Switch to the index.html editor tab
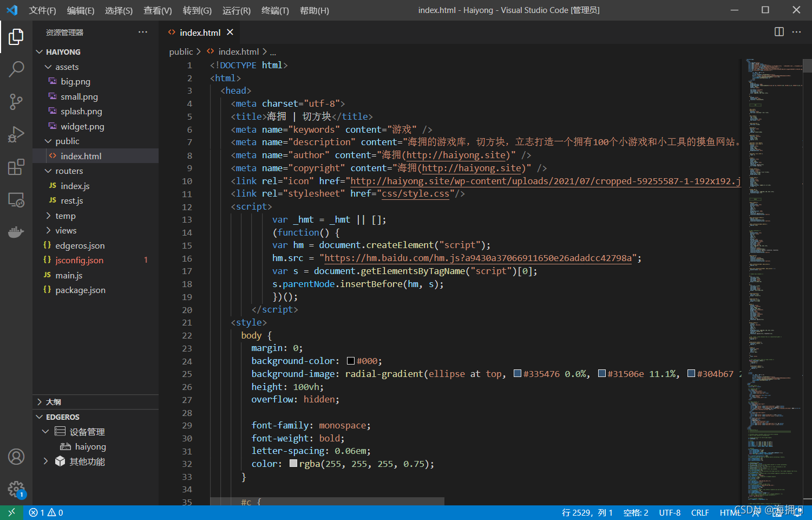 coord(200,32)
